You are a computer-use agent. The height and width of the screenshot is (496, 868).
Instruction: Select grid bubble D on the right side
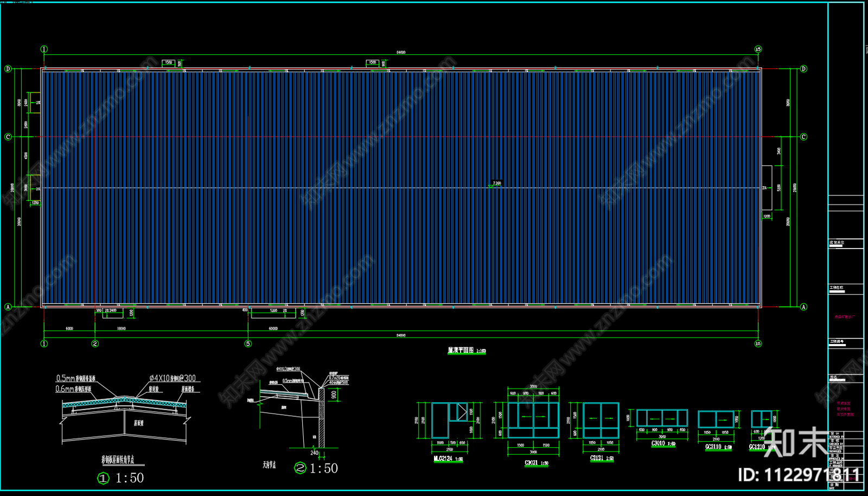pos(803,69)
